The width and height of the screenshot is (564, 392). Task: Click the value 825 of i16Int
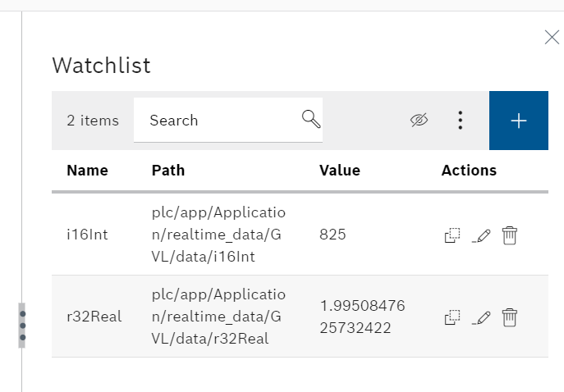click(332, 235)
